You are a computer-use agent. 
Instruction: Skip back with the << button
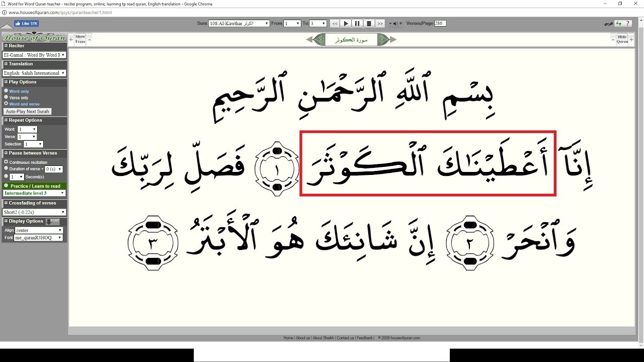pyautogui.click(x=335, y=24)
